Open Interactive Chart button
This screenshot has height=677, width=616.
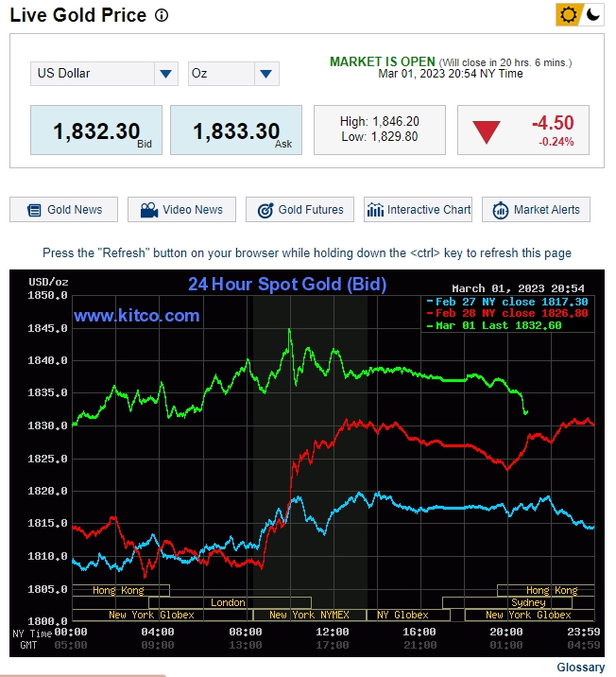point(418,210)
